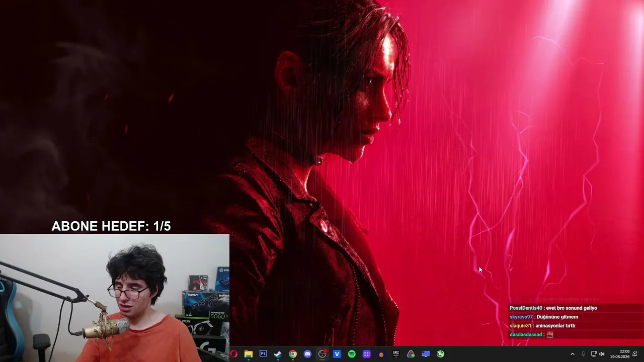The width and height of the screenshot is (644, 362).
Task: Open Opera GX browser from the taskbar
Action: point(234,354)
